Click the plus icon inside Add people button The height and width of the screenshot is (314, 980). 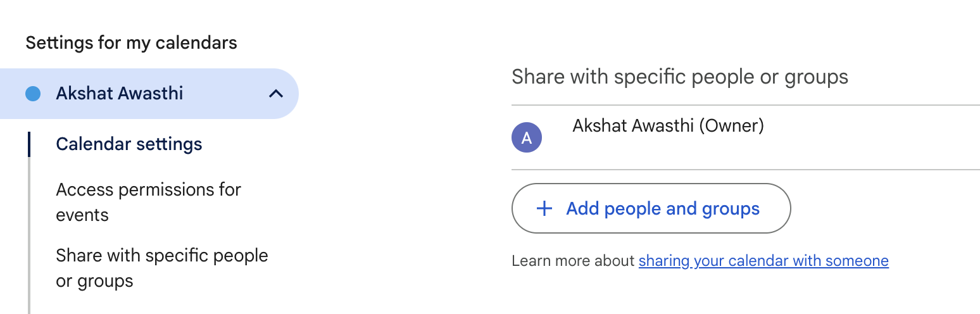point(544,209)
